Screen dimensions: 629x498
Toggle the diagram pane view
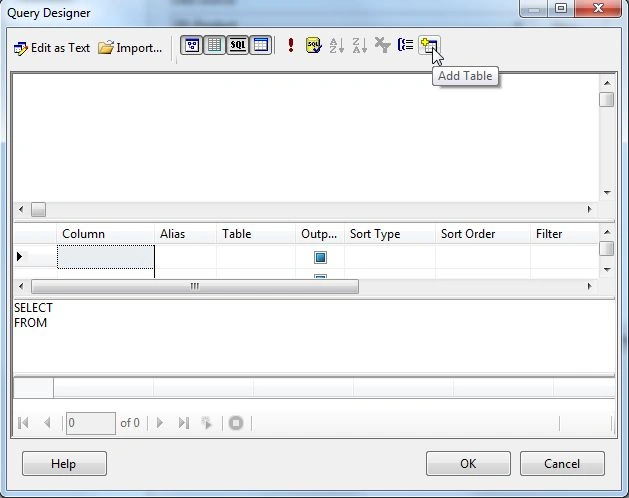click(192, 45)
